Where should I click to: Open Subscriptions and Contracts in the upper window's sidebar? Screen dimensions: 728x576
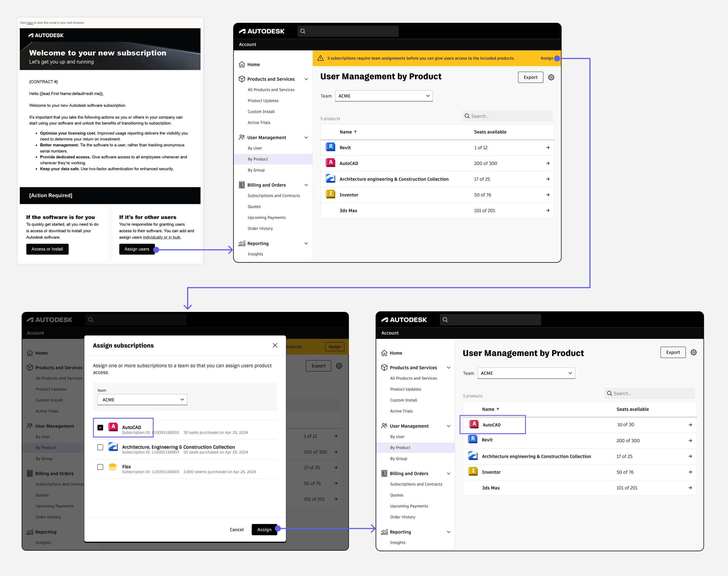273,196
